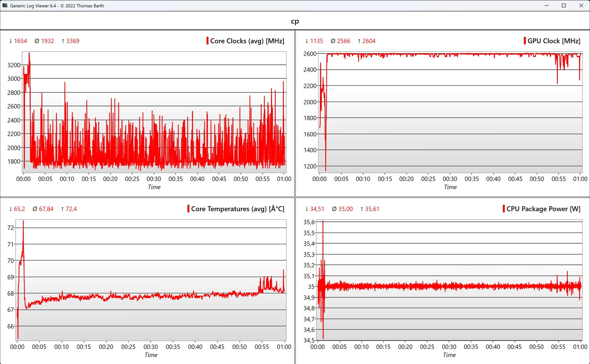Click the GPU Clock [MHz] legend label
This screenshot has height=364, width=590.
coord(554,41)
